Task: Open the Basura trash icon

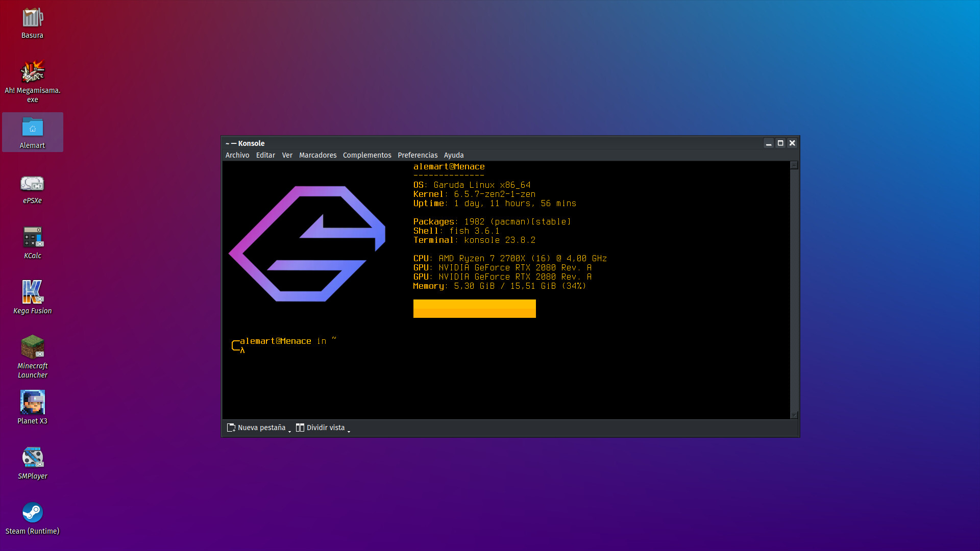Action: click(x=32, y=23)
